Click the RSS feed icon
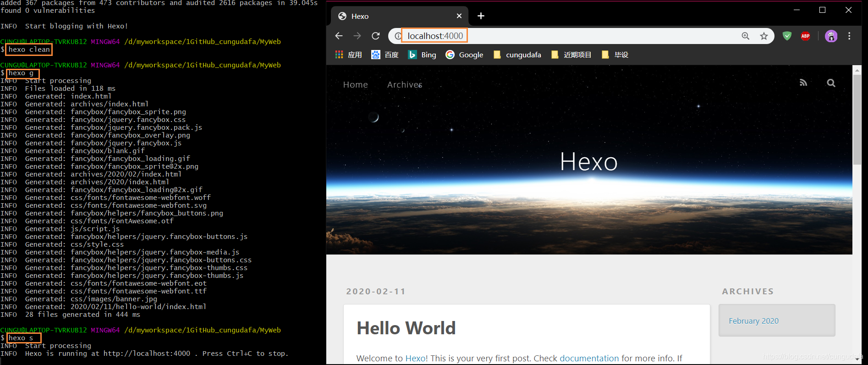The image size is (868, 365). click(803, 83)
